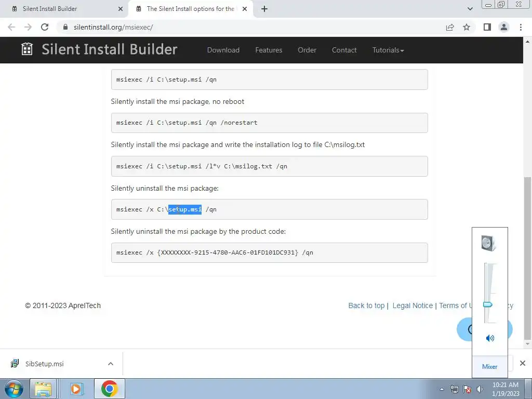Click the Terms of Use link
The image size is (532, 399).
coord(456,305)
